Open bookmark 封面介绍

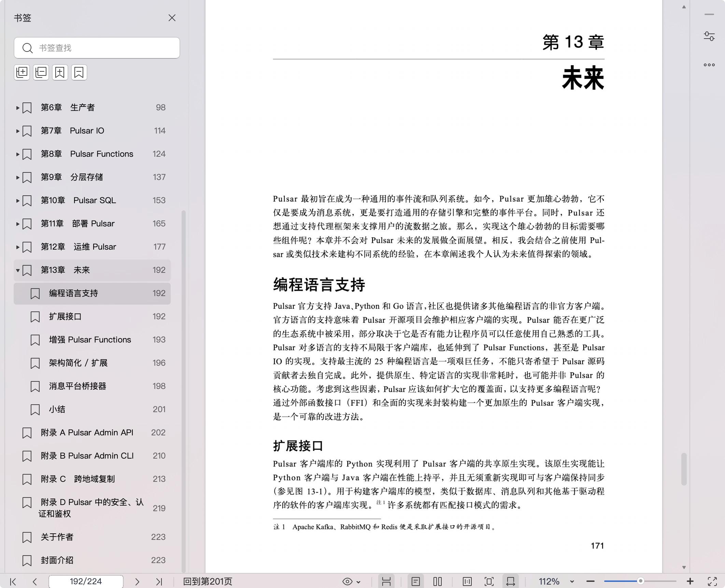pyautogui.click(x=92, y=560)
